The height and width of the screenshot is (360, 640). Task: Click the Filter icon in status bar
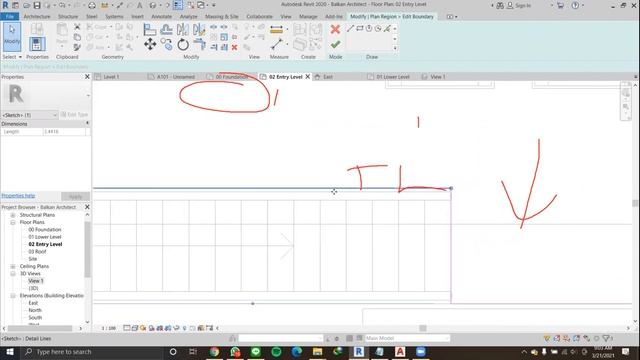point(606,338)
